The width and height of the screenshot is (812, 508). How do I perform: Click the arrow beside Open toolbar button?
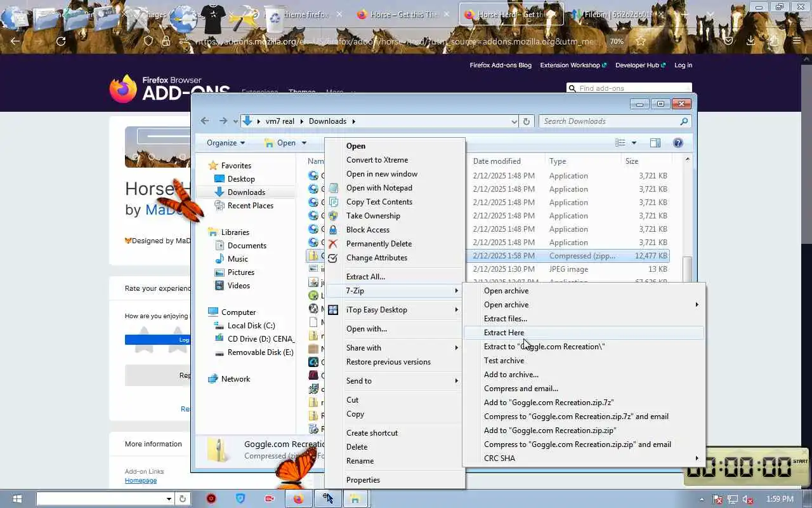click(304, 143)
